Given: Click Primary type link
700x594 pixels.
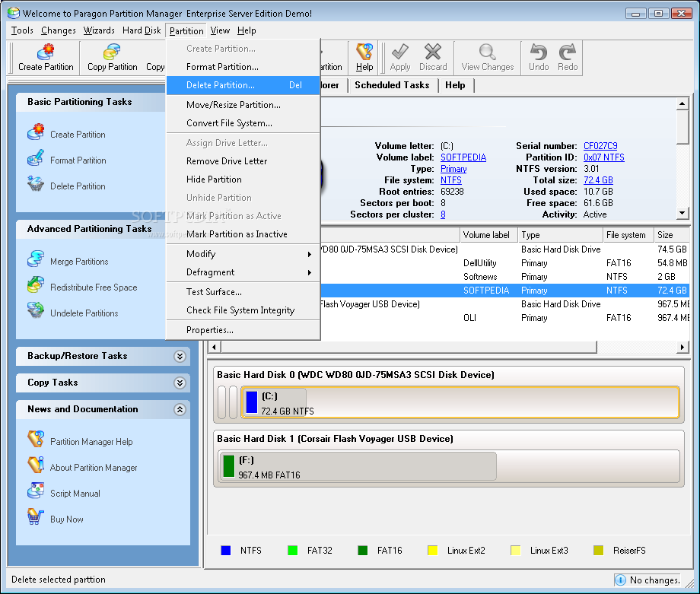Looking at the screenshot, I should pos(453,169).
